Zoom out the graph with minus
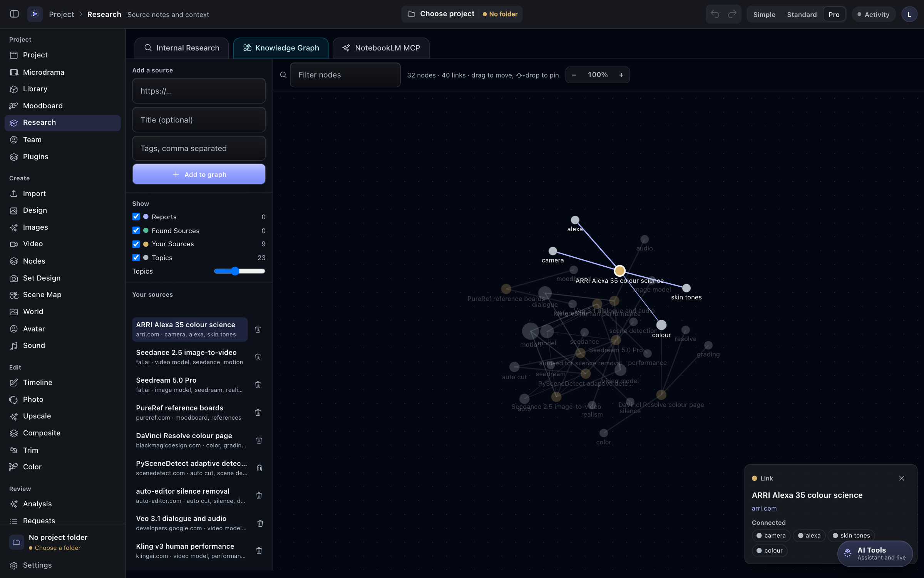This screenshot has width=924, height=578. click(574, 75)
